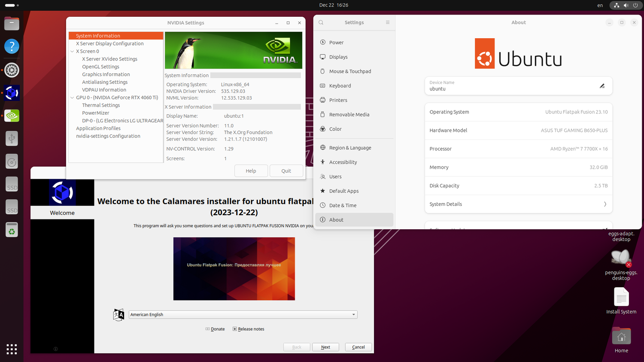The image size is (644, 362).
Task: Launch the Install System desktop icon
Action: 621,301
